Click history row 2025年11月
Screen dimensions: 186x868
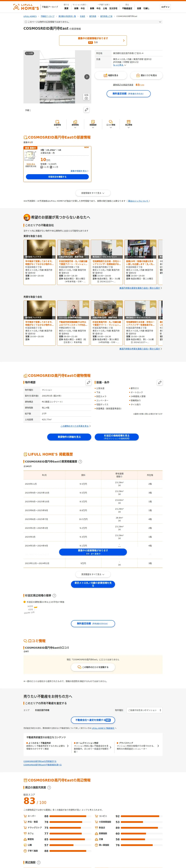point(93,484)
